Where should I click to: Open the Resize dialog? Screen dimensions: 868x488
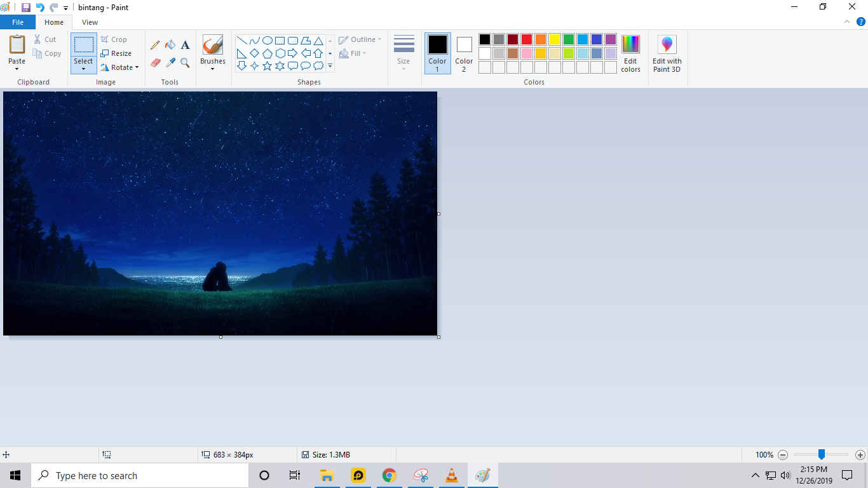coord(116,53)
